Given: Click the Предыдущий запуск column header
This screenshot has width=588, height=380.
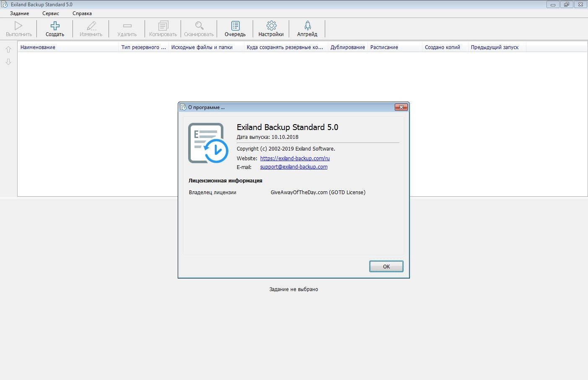Looking at the screenshot, I should coord(497,47).
